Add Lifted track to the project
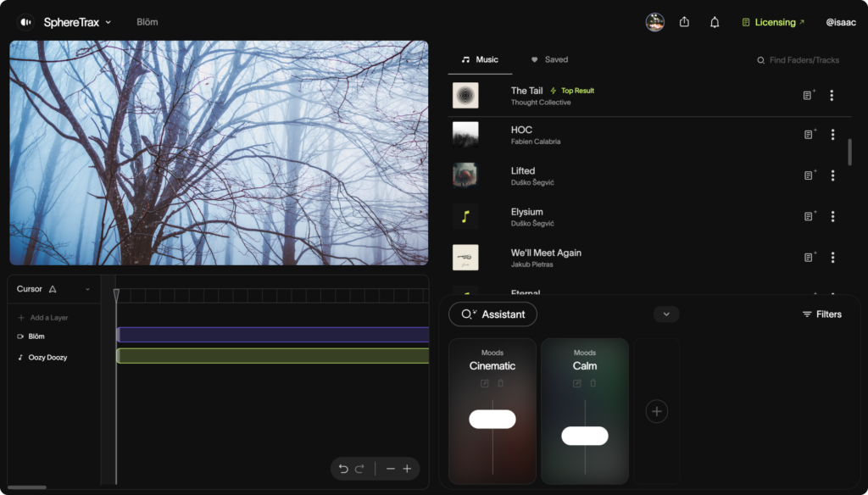The image size is (868, 495). pos(810,175)
